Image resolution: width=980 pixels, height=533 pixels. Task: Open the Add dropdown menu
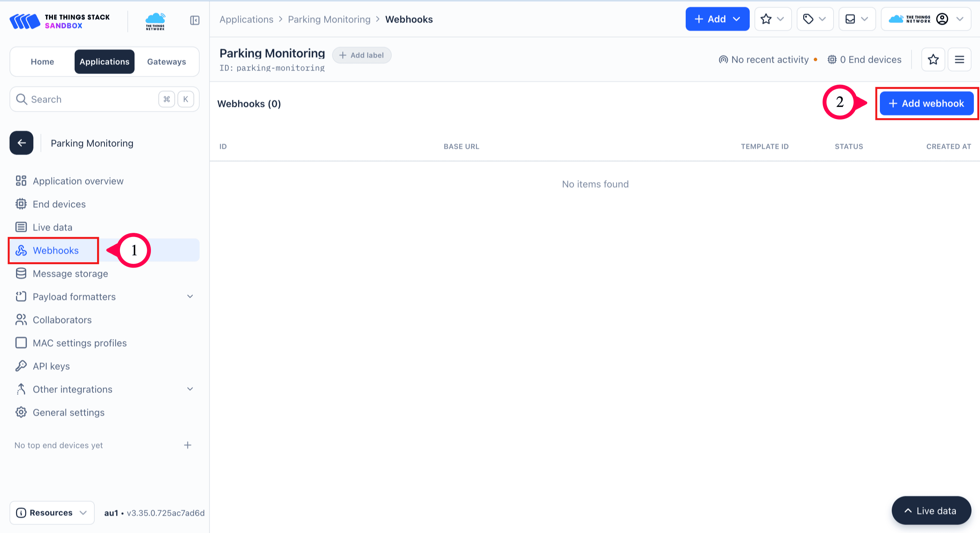point(717,19)
